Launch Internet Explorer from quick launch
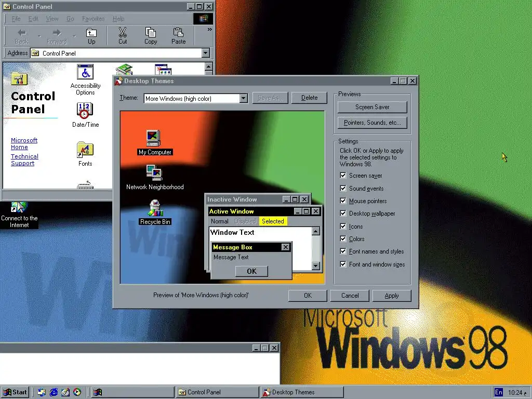The height and width of the screenshot is (399, 532). 54,392
